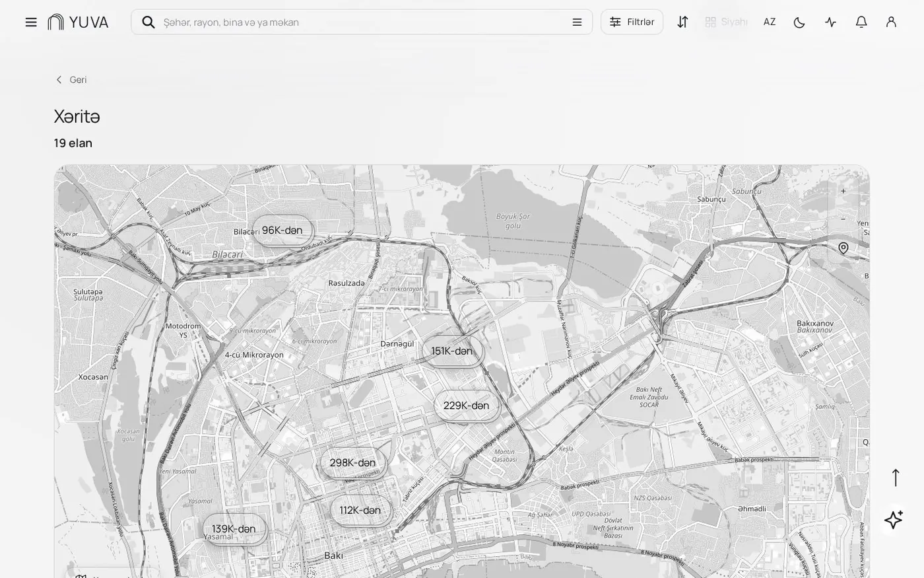
Task: Open the AZ language selector
Action: point(770,22)
